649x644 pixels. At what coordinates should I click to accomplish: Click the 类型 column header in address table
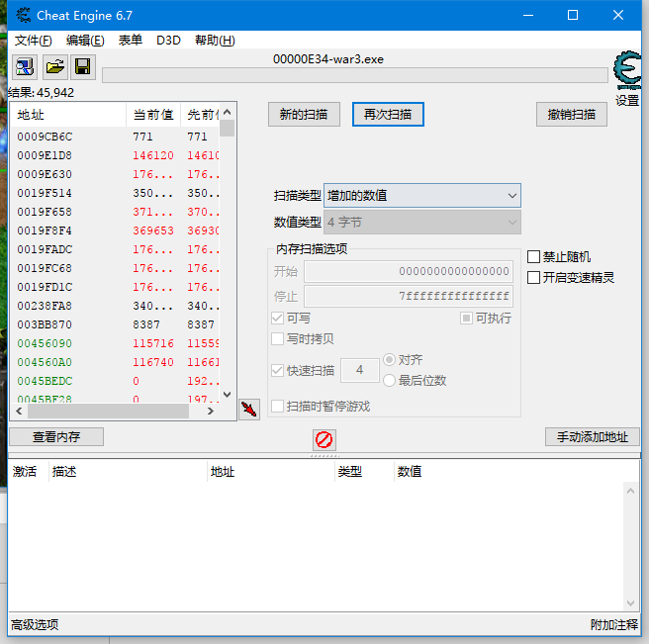point(363,472)
